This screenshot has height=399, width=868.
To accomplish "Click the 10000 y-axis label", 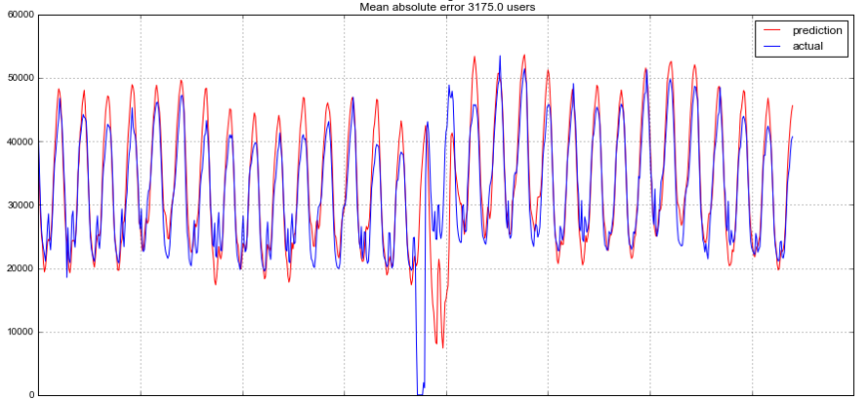I will coord(21,332).
